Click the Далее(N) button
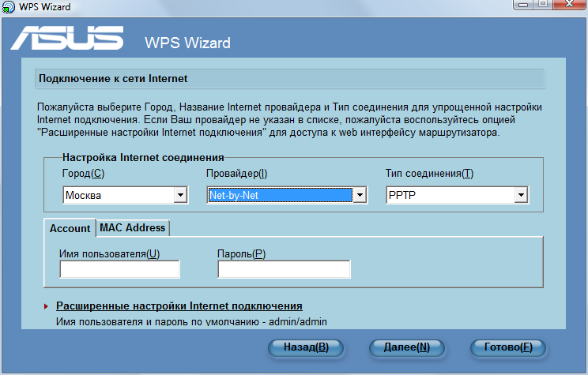 407,347
